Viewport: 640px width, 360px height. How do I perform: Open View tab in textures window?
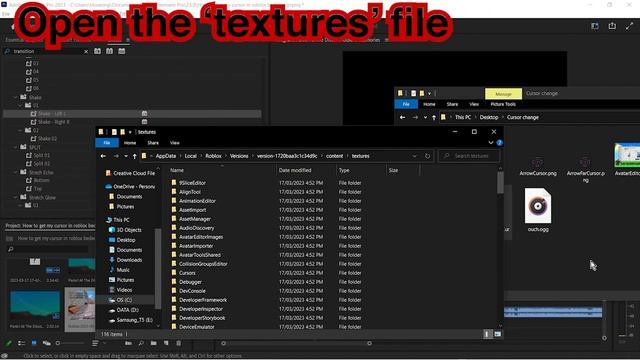pos(175,143)
